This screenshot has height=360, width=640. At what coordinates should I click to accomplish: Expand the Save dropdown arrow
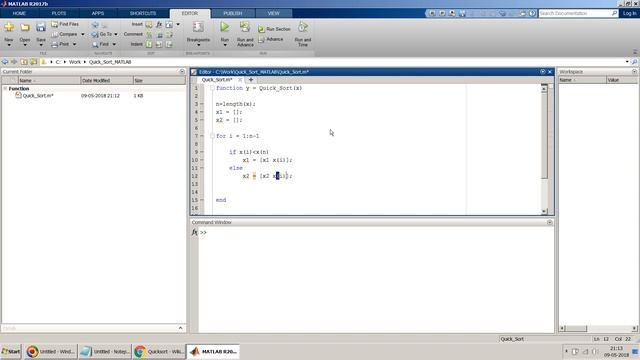tap(41, 45)
